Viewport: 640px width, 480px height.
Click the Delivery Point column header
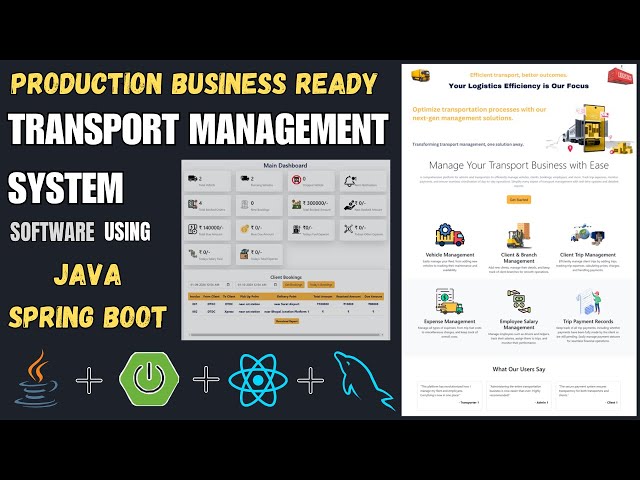[x=287, y=297]
